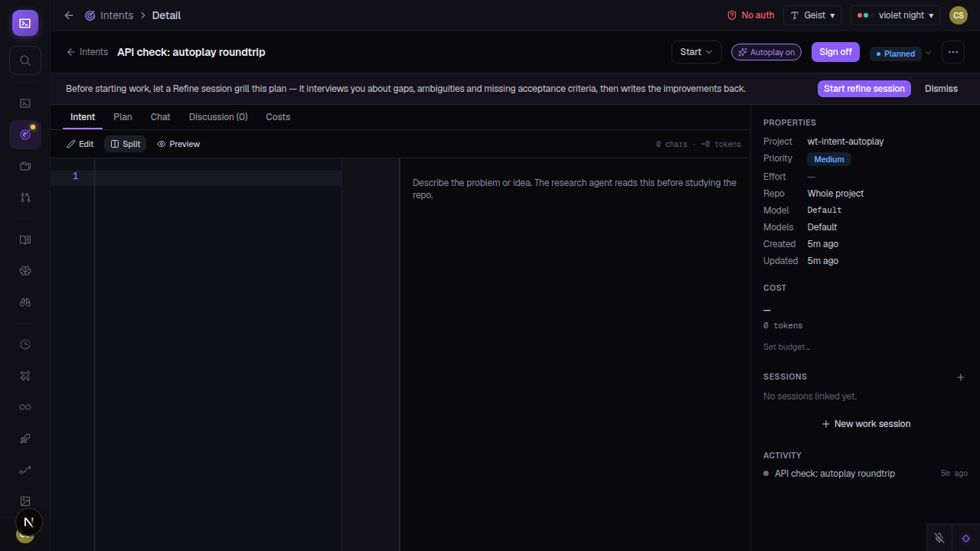
Task: Open the open-book docs icon in the sidebar
Action: pos(25,240)
